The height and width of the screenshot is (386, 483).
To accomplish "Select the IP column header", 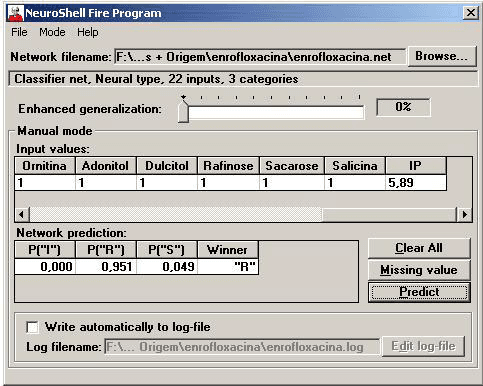I will point(416,166).
